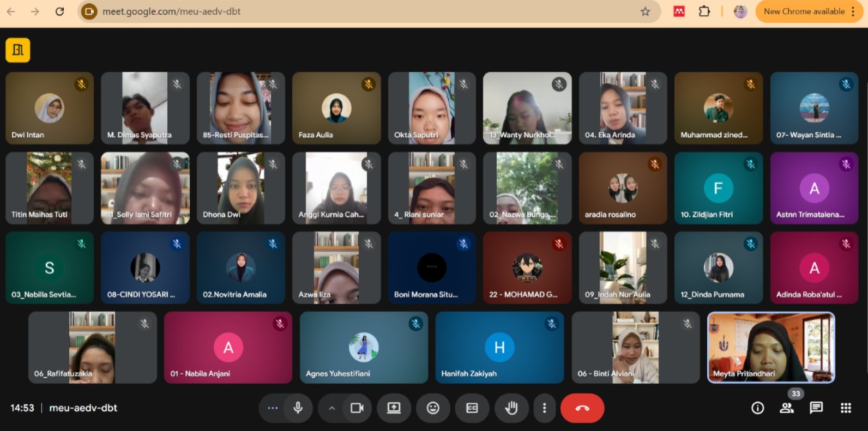Toggle closed captions
The height and width of the screenshot is (431, 868).
click(472, 408)
